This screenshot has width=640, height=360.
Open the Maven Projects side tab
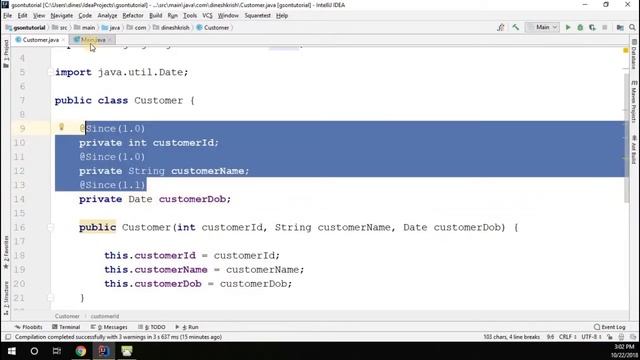point(634,102)
